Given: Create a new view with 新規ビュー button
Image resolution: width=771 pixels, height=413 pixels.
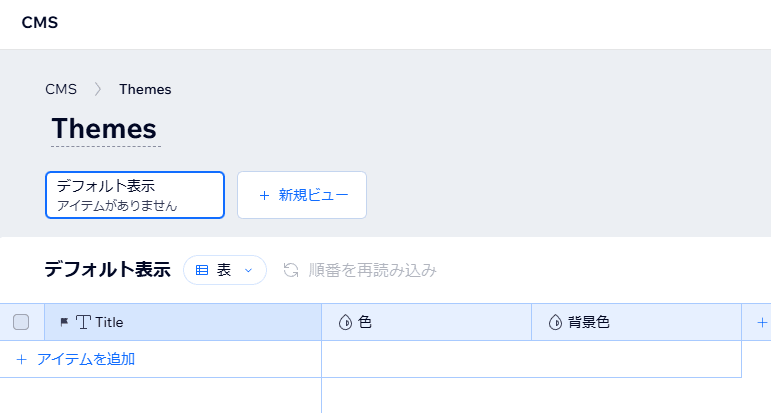Looking at the screenshot, I should pos(302,195).
